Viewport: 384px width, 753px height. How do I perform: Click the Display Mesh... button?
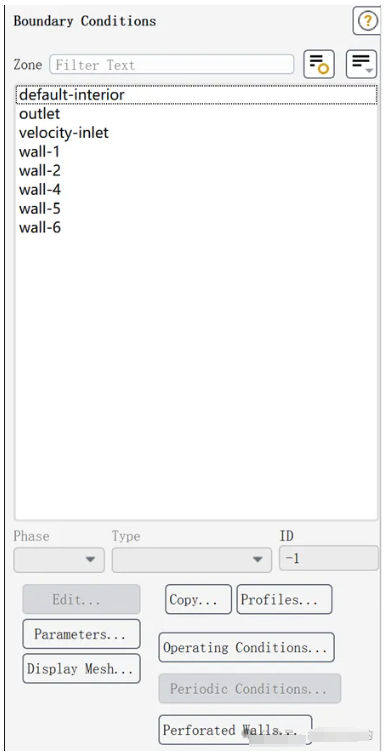click(x=81, y=668)
